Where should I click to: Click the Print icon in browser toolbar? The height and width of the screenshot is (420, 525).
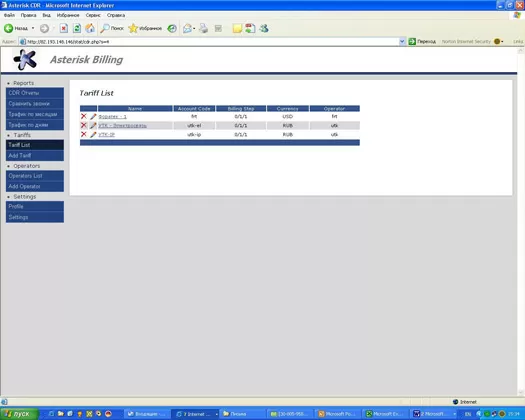(204, 28)
